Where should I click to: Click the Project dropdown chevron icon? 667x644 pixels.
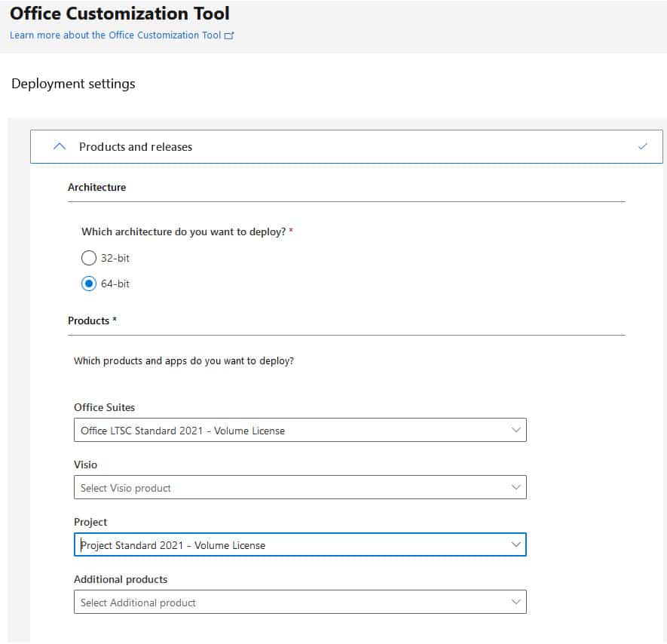517,544
